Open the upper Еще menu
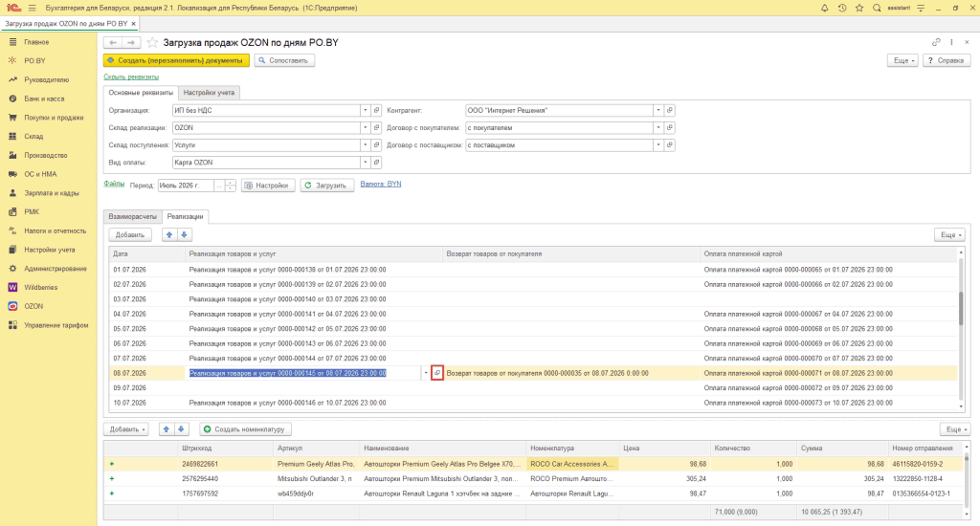The width and height of the screenshot is (980, 526). (903, 60)
